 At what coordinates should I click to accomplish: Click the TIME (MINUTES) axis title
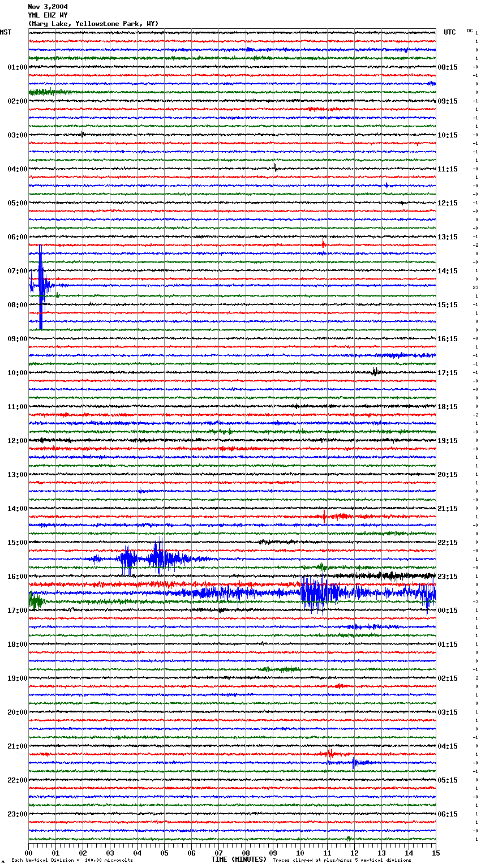[x=239, y=860]
